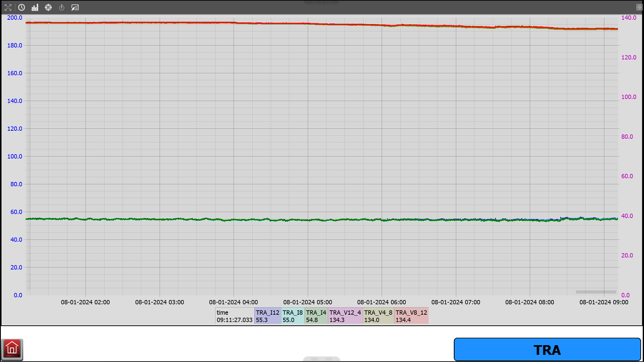
Task: Click the 200.0 left axis label
Action: click(x=15, y=18)
